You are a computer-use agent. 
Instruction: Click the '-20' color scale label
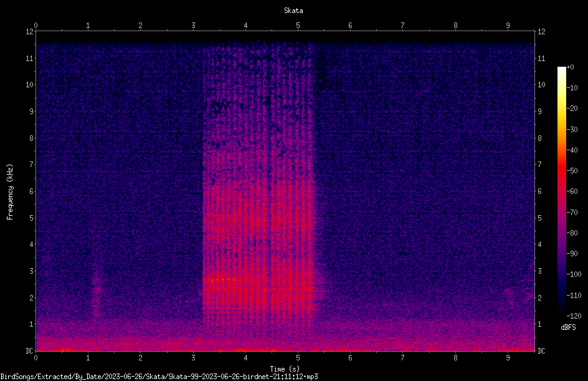[x=572, y=108]
